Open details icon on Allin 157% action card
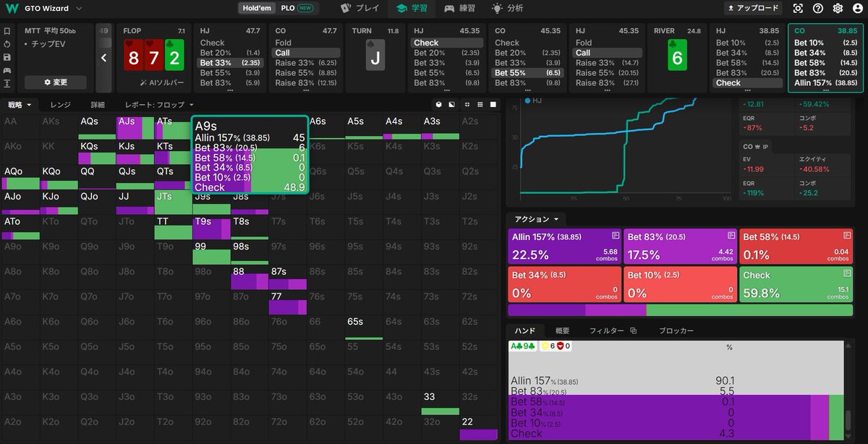The width and height of the screenshot is (868, 444). pos(616,236)
